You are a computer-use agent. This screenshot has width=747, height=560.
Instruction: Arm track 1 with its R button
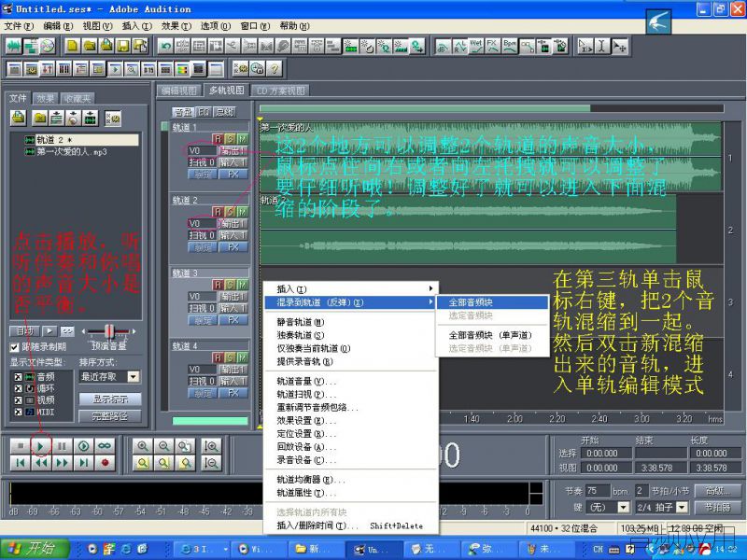[218, 138]
